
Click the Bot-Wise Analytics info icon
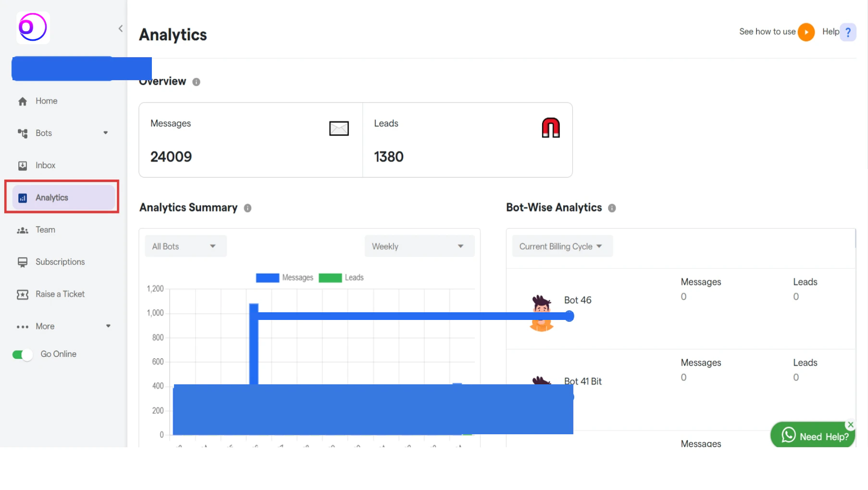[x=612, y=208]
